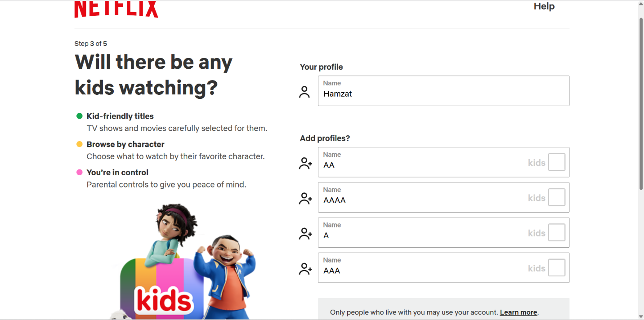Focus the Hamzat name field
Image resolution: width=644 pixels, height=320 pixels.
click(x=443, y=91)
